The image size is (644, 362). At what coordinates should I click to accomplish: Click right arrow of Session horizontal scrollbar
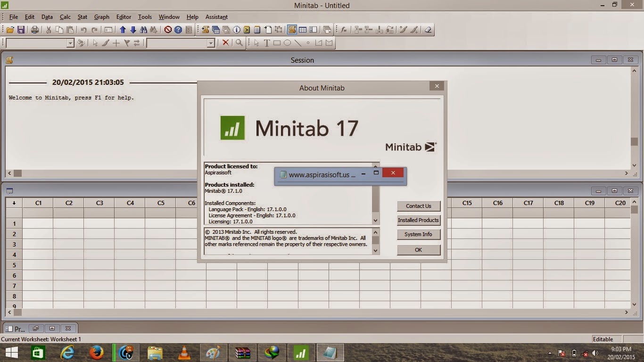click(627, 173)
